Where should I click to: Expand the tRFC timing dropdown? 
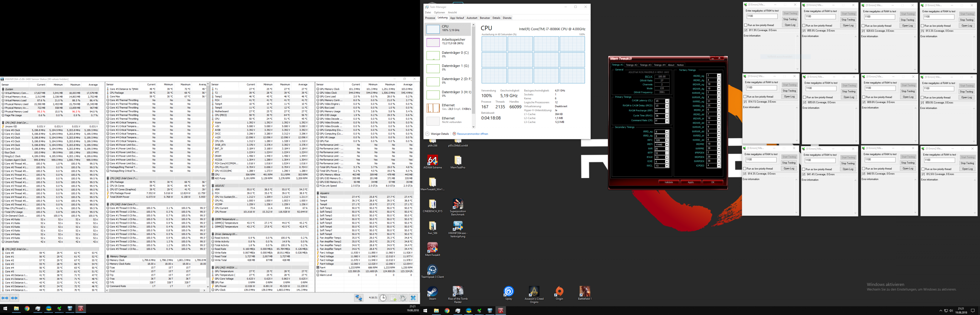[667, 140]
